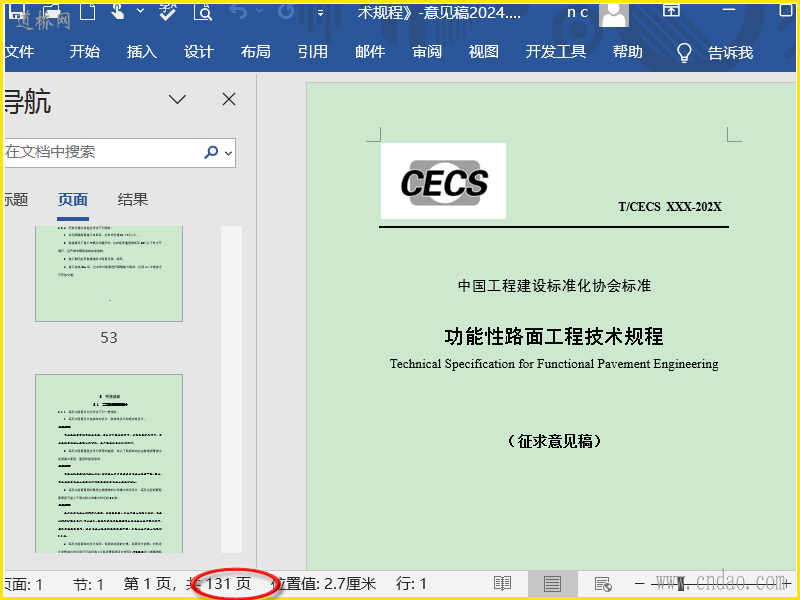Go to the 审阅 ribbon tab

(x=427, y=52)
